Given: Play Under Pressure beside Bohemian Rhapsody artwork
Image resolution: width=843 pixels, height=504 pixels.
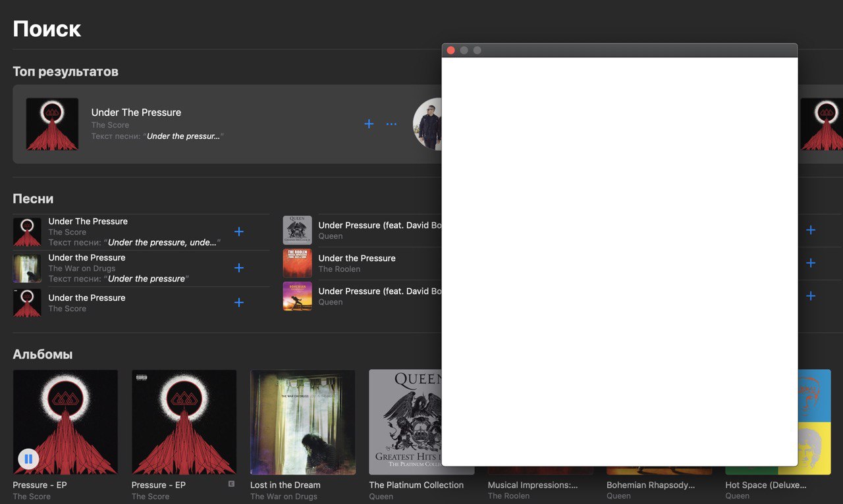Looking at the screenshot, I should [379, 291].
